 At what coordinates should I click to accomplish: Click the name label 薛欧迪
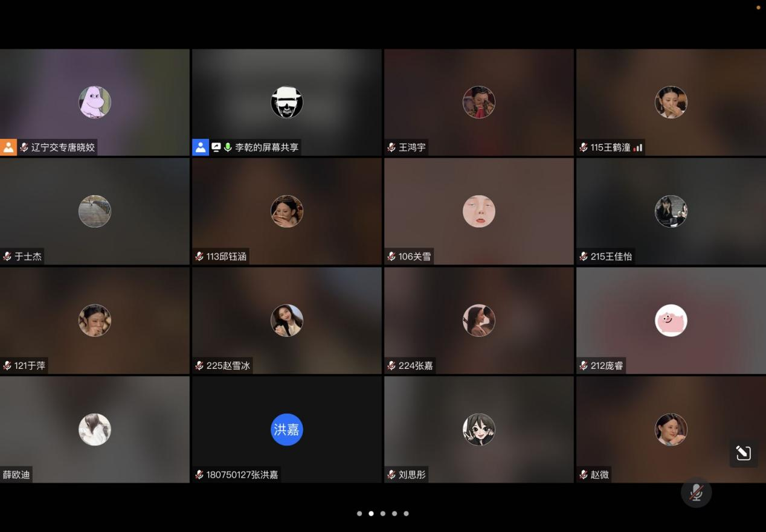click(16, 475)
